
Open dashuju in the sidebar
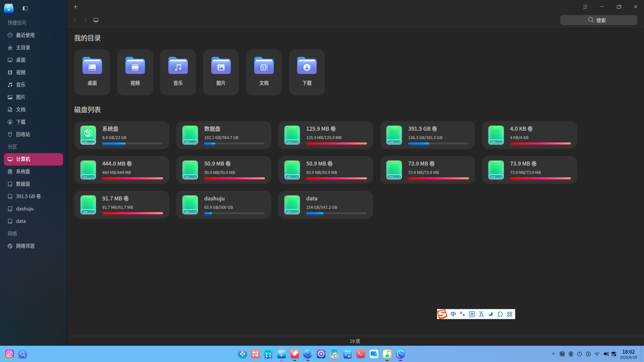pyautogui.click(x=34, y=209)
